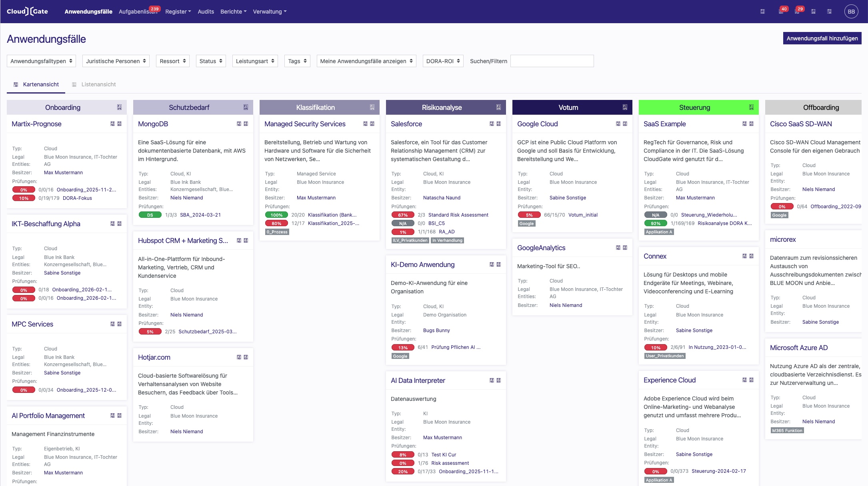The width and height of the screenshot is (868, 486).
Task: Click into the Suchen/Filtern search field
Action: (x=552, y=61)
